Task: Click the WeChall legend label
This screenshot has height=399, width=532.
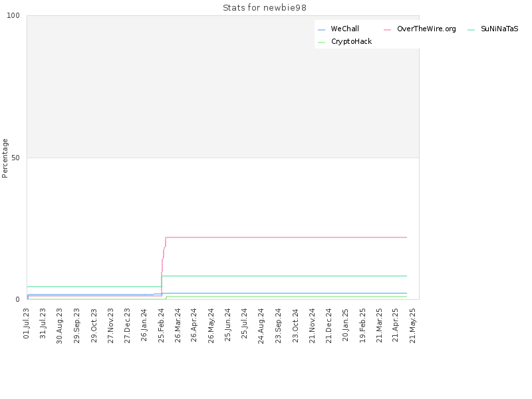Action: click(344, 29)
